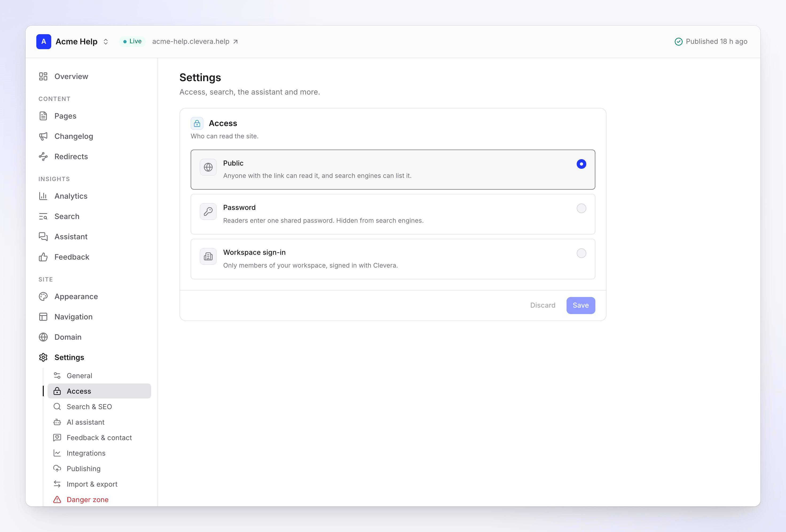Viewport: 786px width, 532px height.
Task: Click the Public option globe icon
Action: coord(208,167)
